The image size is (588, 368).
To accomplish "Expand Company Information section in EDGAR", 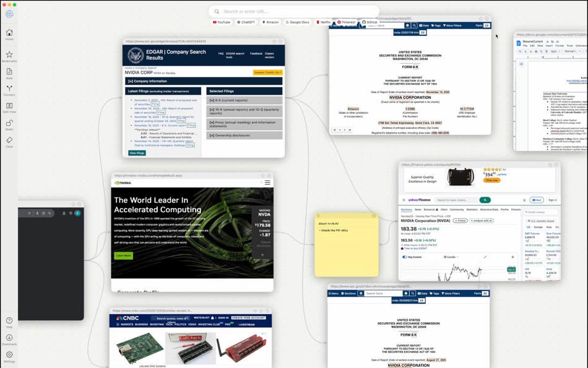I will [204, 81].
